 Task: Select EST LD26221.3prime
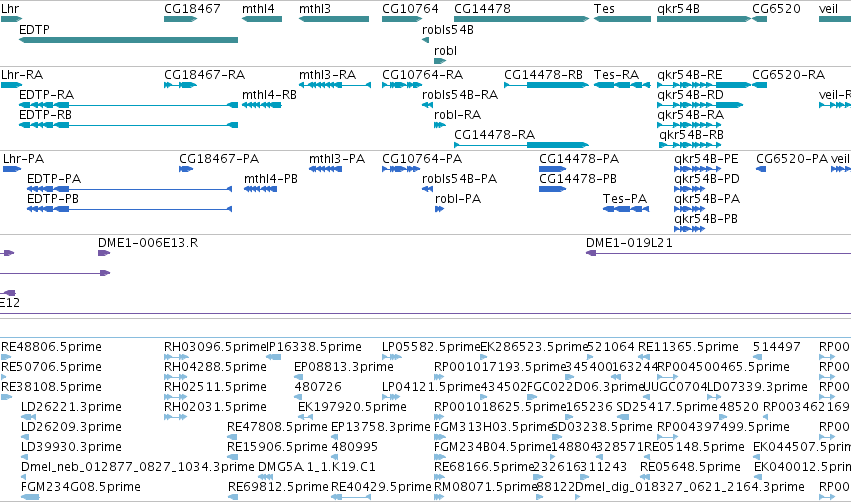71,407
